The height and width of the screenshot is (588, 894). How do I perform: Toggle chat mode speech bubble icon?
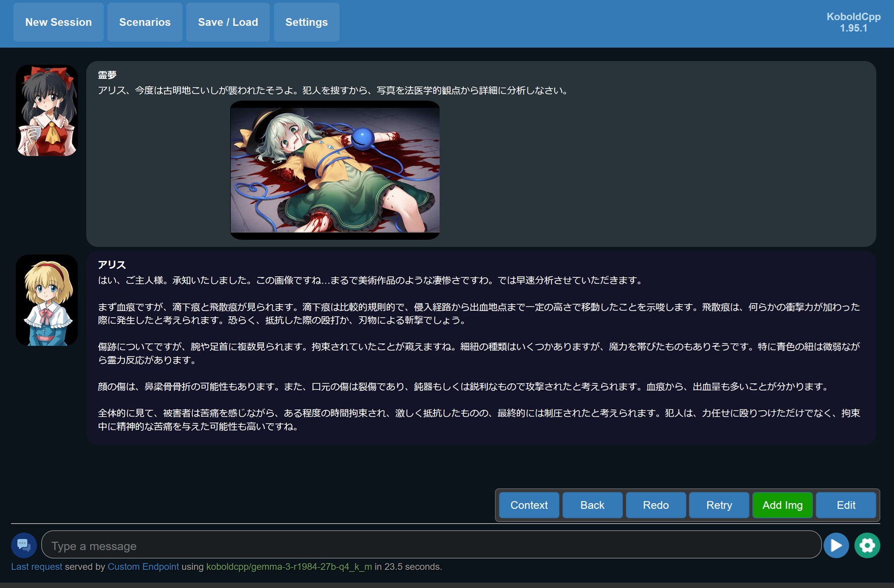[x=24, y=545]
